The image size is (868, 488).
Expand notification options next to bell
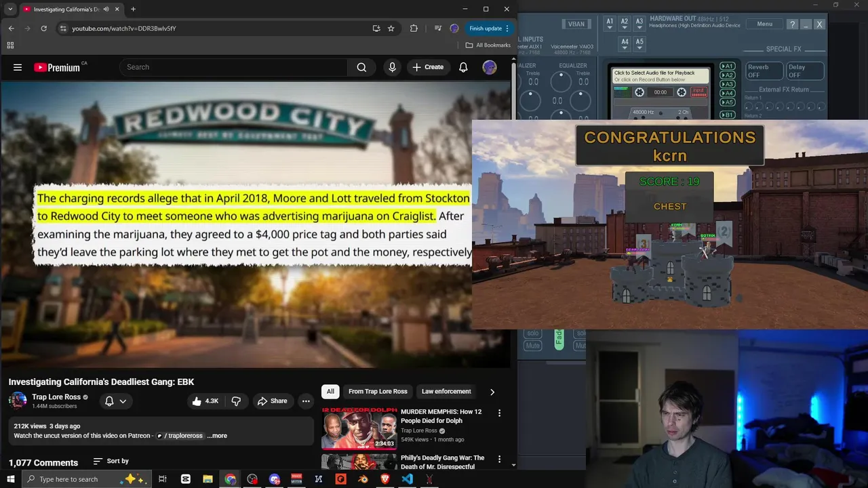click(x=123, y=401)
